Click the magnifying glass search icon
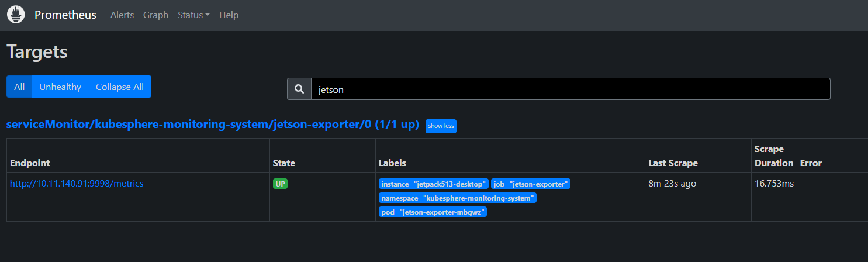The image size is (868, 262). click(299, 89)
